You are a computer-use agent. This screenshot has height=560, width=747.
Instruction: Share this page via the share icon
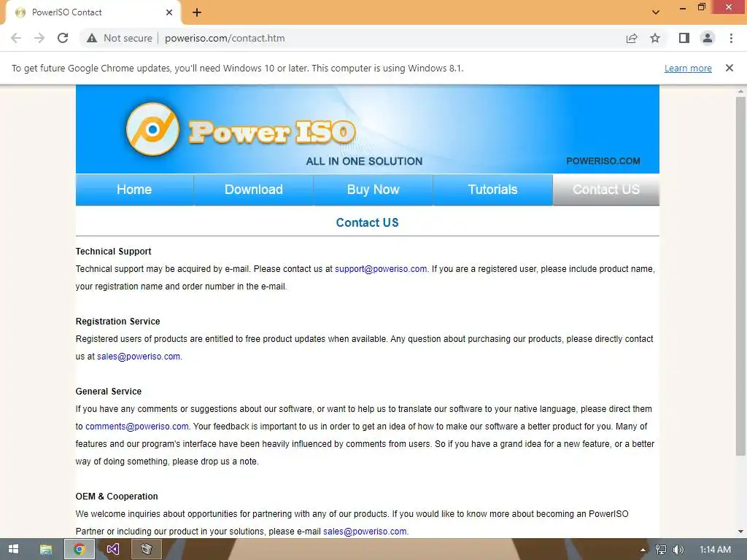632,38
